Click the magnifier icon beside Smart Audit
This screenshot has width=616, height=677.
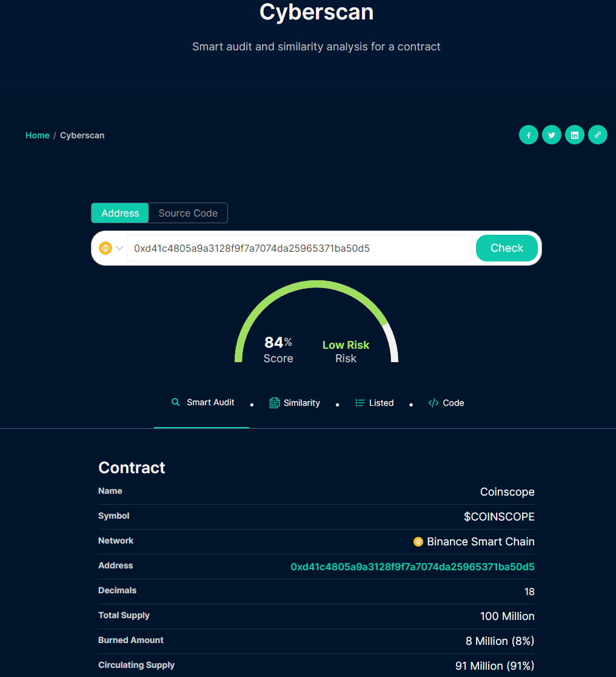click(176, 402)
